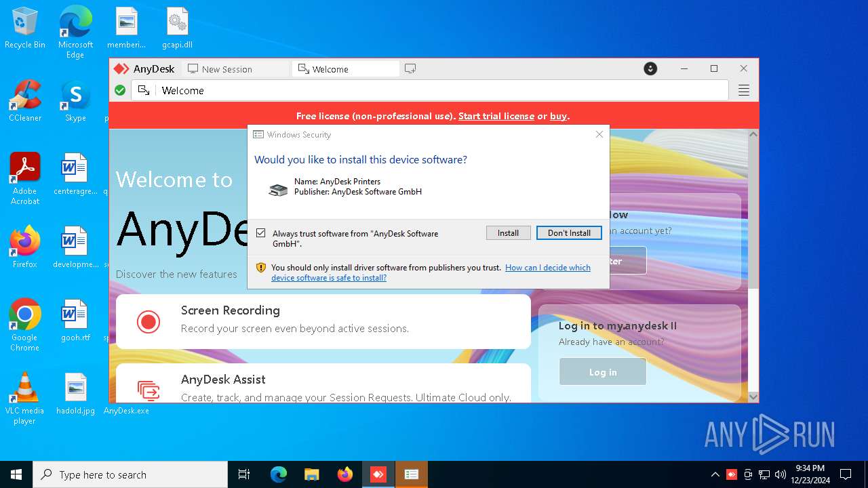
Task: Switch to New Session tab
Action: tap(234, 69)
